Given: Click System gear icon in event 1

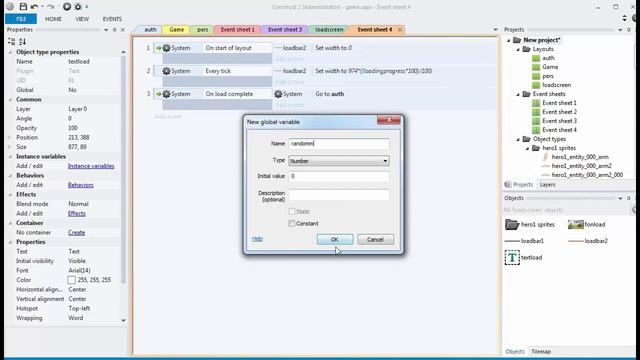Looking at the screenshot, I should tap(166, 48).
